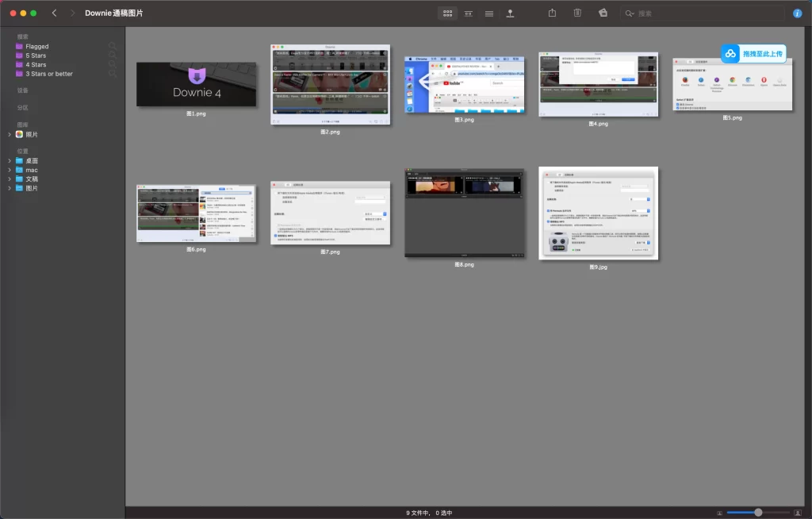812x519 pixels.
Task: Open the blue info inspector icon
Action: 798,13
